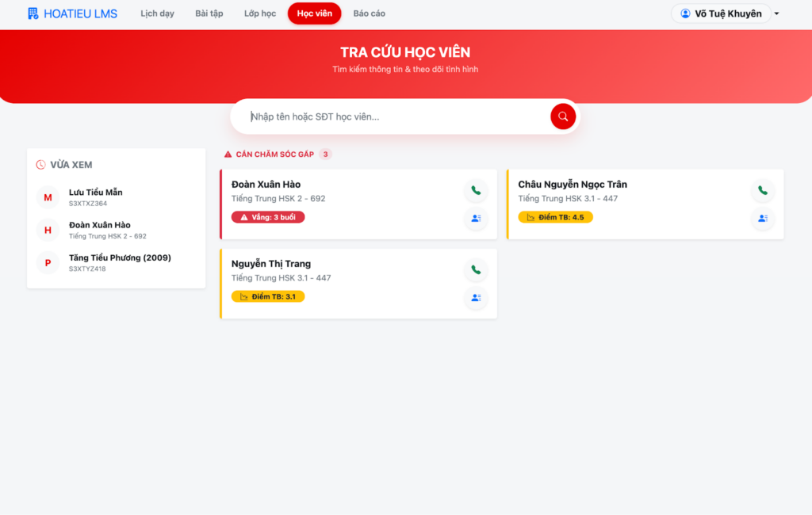The image size is (812, 515).
Task: Select Đoàn Xuân Hào in recently viewed list
Action: click(99, 230)
